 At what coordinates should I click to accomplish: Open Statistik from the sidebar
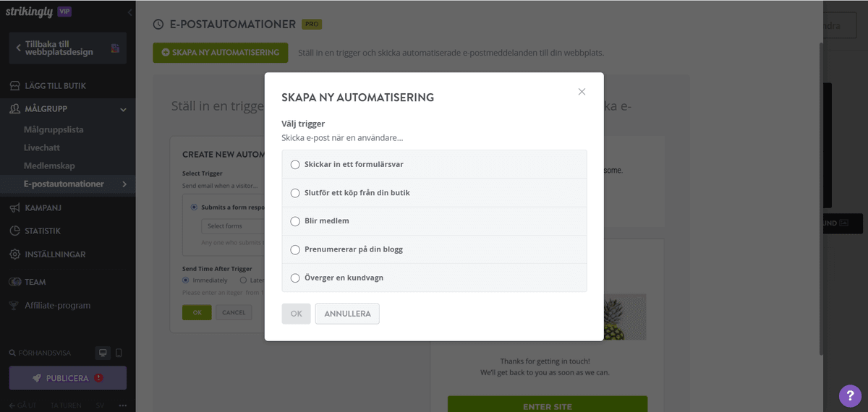coord(14,231)
